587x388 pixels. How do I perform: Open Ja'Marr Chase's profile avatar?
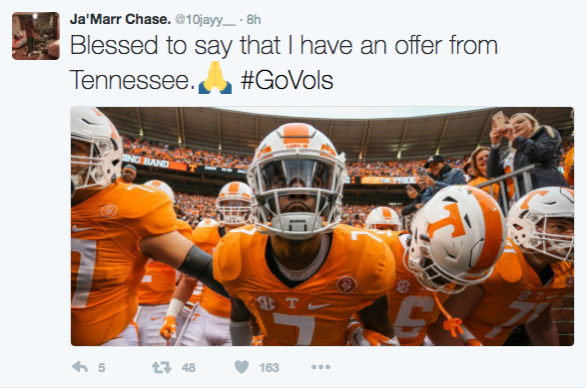pos(36,36)
